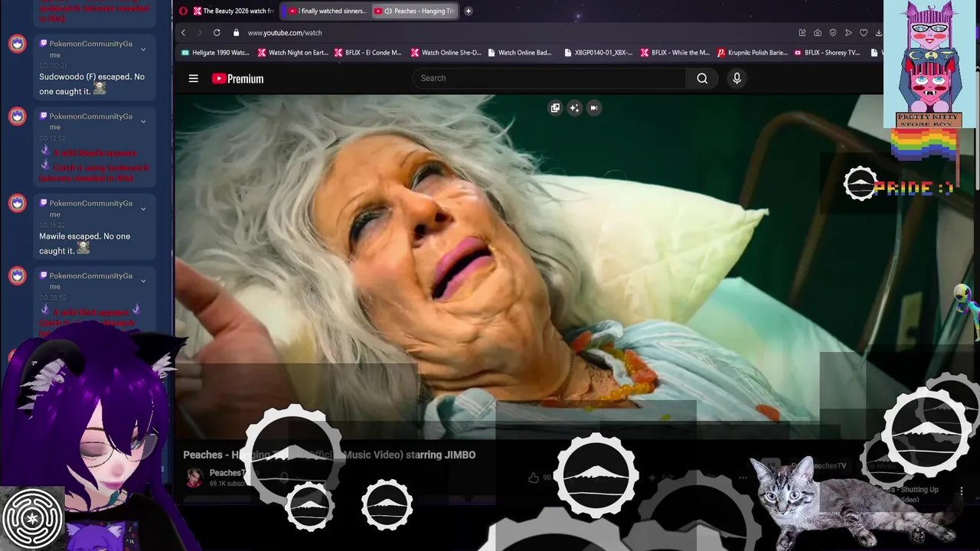Reload the YouTube page

(217, 33)
